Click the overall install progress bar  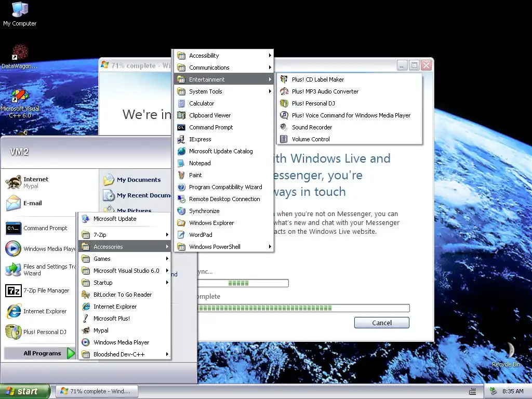click(x=303, y=308)
